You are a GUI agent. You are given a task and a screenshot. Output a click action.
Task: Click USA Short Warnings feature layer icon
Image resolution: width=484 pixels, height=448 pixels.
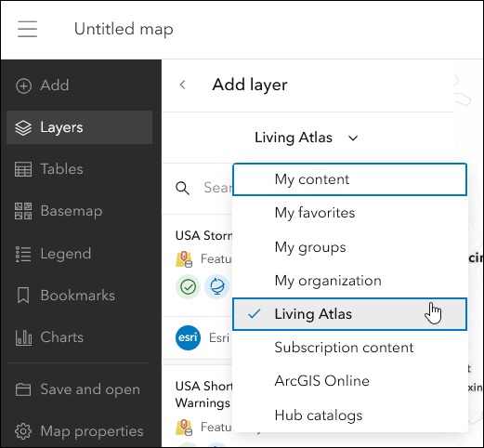pos(184,428)
